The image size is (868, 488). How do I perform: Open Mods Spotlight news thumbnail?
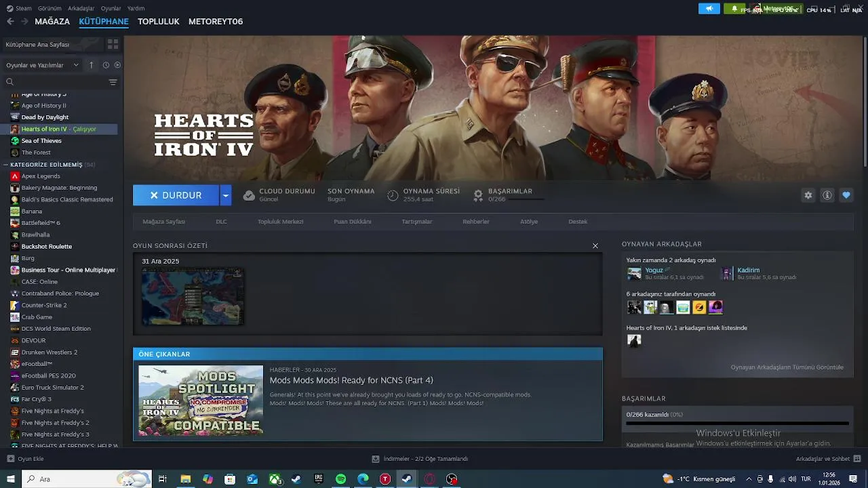point(201,401)
